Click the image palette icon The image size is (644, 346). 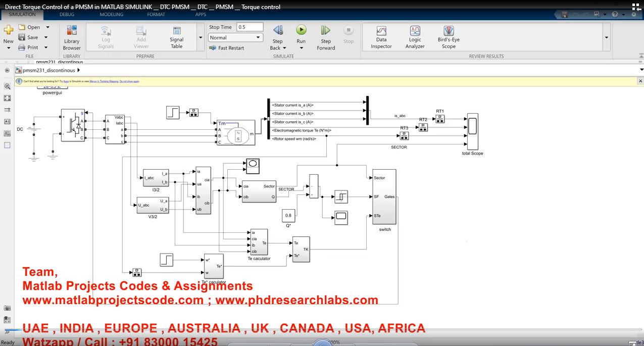tap(7, 133)
